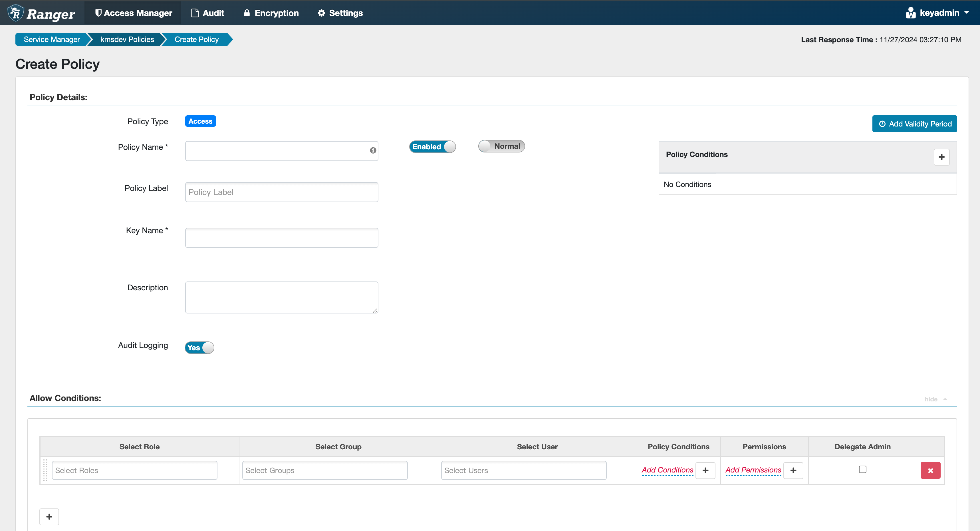The width and height of the screenshot is (980, 531).
Task: Open the Audit menu
Action: click(208, 13)
